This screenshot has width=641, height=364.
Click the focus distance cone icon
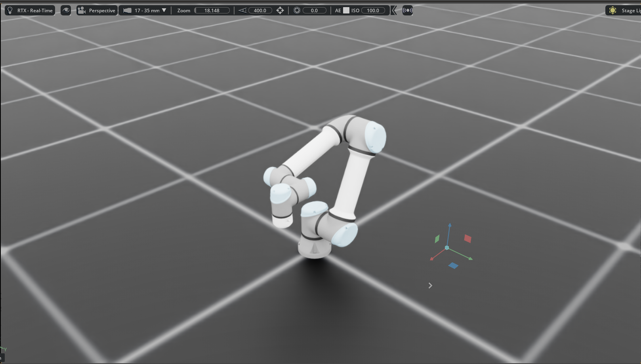tap(242, 11)
